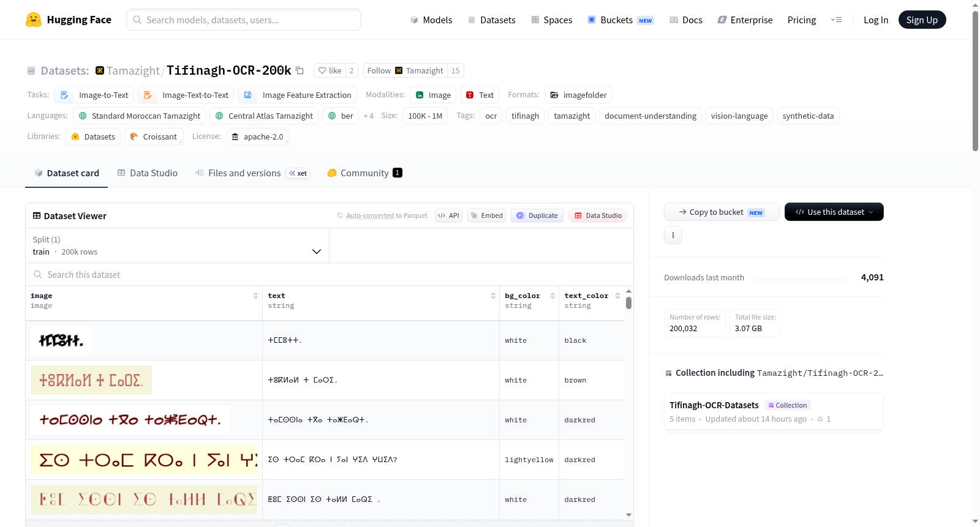Sort the text_color column
Screen dimensions: 980x527
[617, 296]
